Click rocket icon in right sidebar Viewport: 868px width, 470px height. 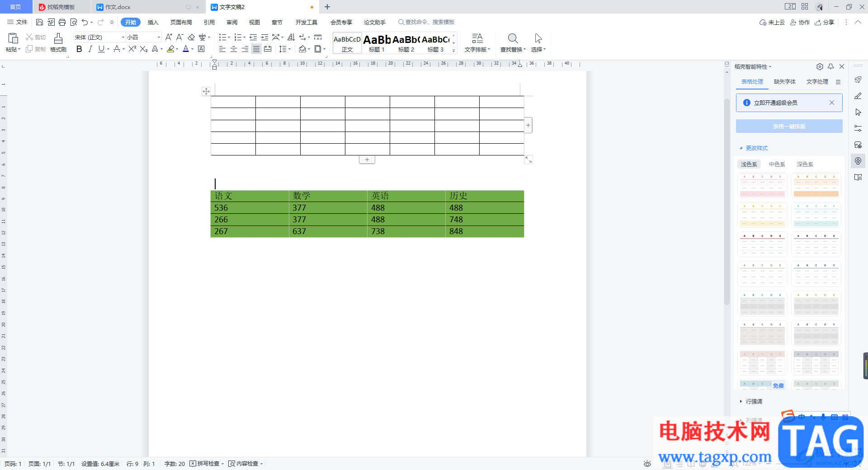tap(858, 80)
